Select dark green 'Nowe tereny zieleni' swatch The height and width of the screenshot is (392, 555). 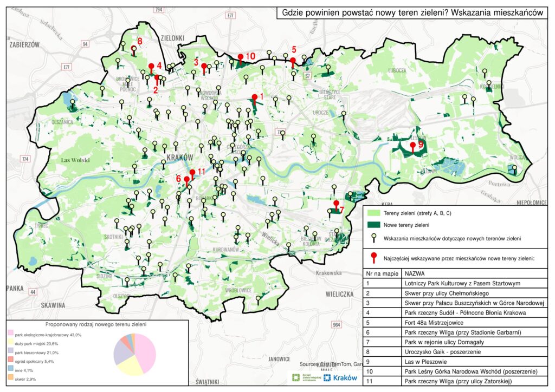pos(372,225)
